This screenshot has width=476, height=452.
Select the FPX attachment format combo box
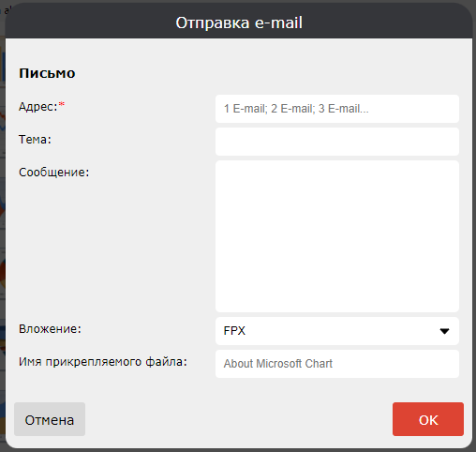tap(337, 331)
